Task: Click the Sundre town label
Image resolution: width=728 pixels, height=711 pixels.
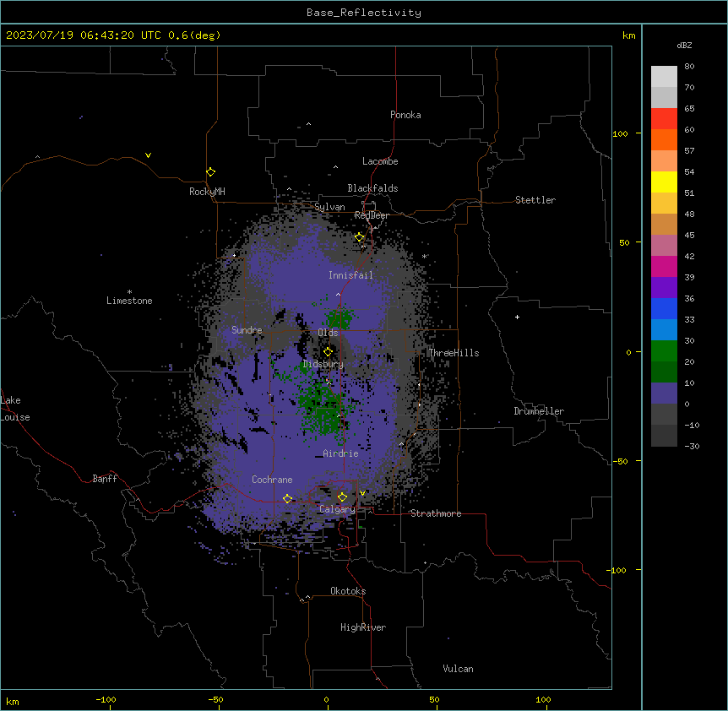Action: (247, 330)
